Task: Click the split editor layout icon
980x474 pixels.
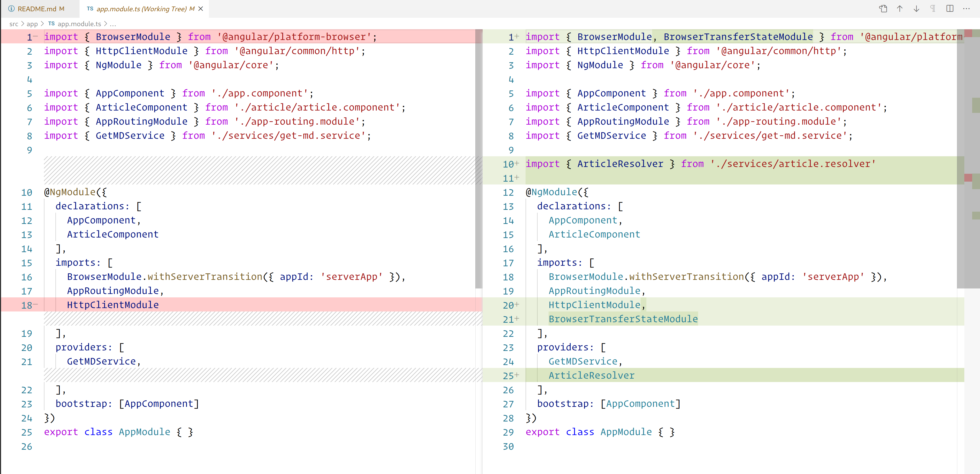Action: [950, 8]
